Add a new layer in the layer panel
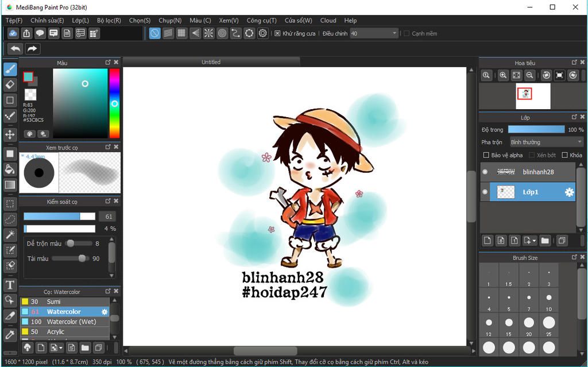Image resolution: width=588 pixels, height=367 pixels. click(487, 240)
